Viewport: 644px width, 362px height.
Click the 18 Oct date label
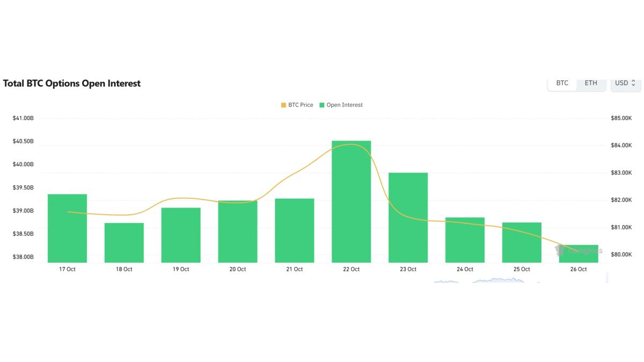point(124,269)
